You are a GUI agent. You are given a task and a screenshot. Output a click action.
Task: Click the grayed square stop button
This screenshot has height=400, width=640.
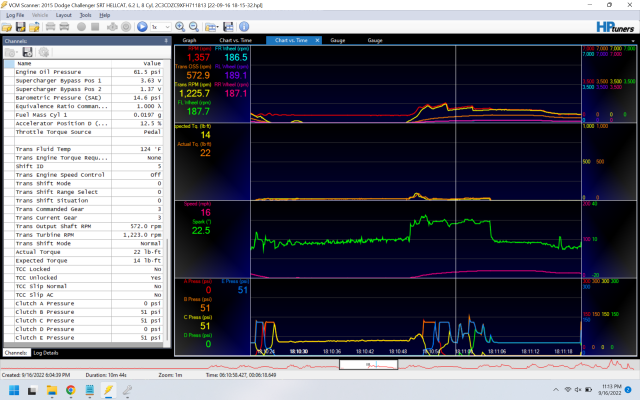tap(95, 27)
